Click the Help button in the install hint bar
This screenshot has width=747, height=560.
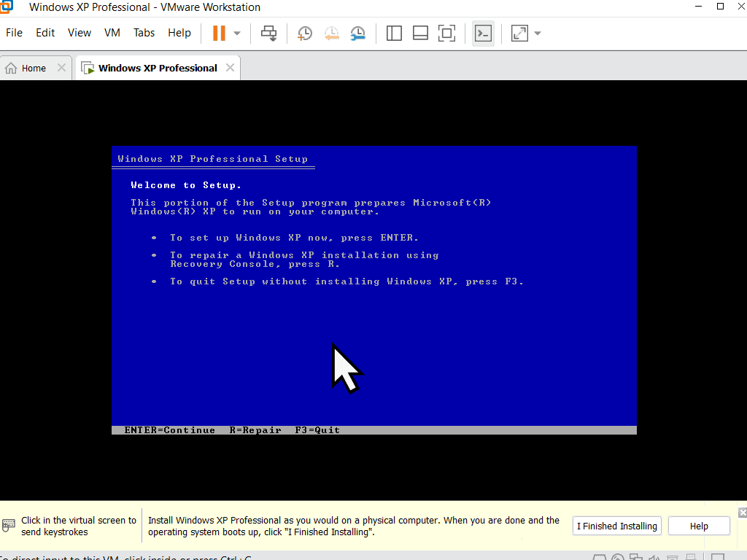tap(699, 526)
